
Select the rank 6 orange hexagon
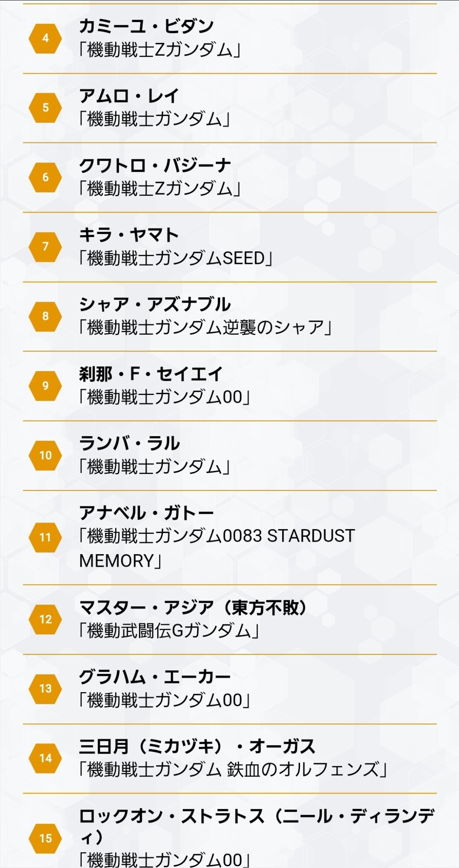(x=45, y=177)
